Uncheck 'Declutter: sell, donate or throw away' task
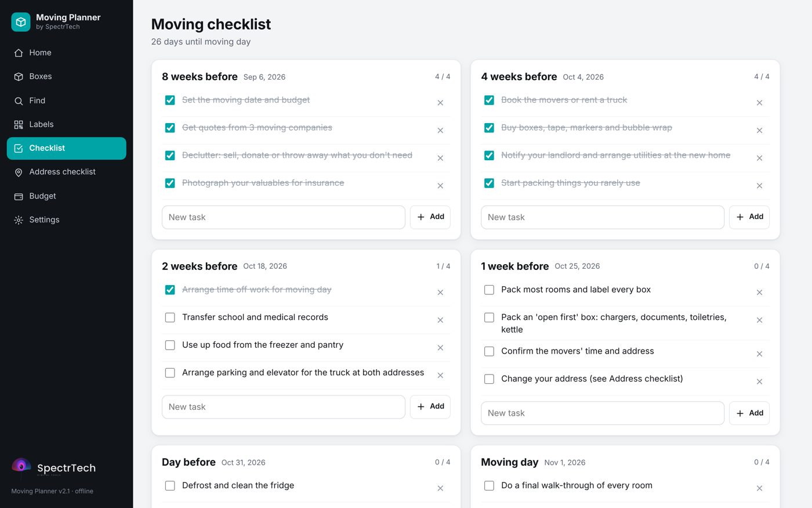This screenshot has height=508, width=812. (x=170, y=156)
